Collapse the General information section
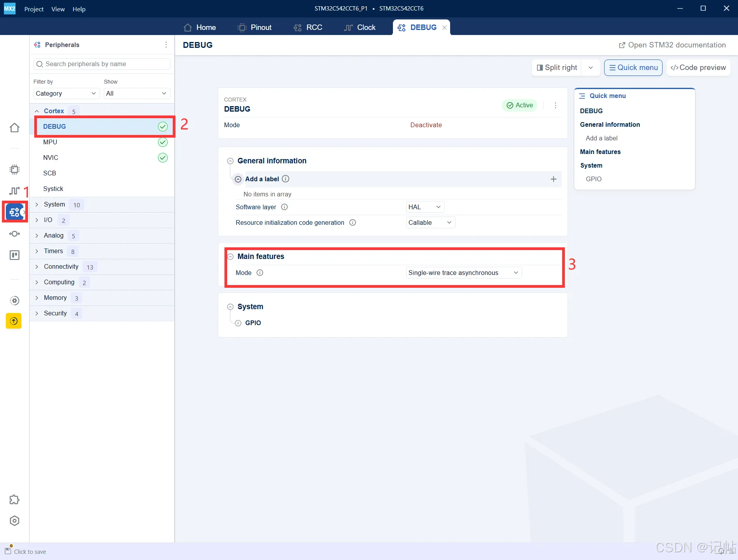This screenshot has width=738, height=560. (230, 161)
